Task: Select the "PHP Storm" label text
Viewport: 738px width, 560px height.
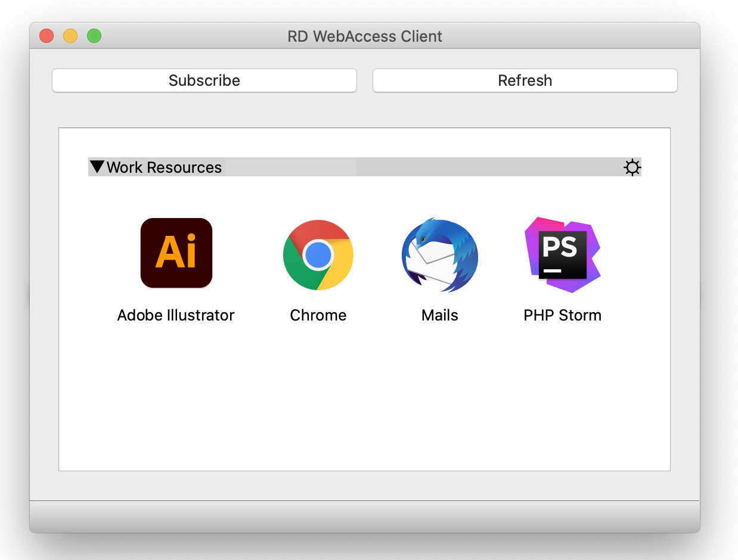Action: coord(562,315)
